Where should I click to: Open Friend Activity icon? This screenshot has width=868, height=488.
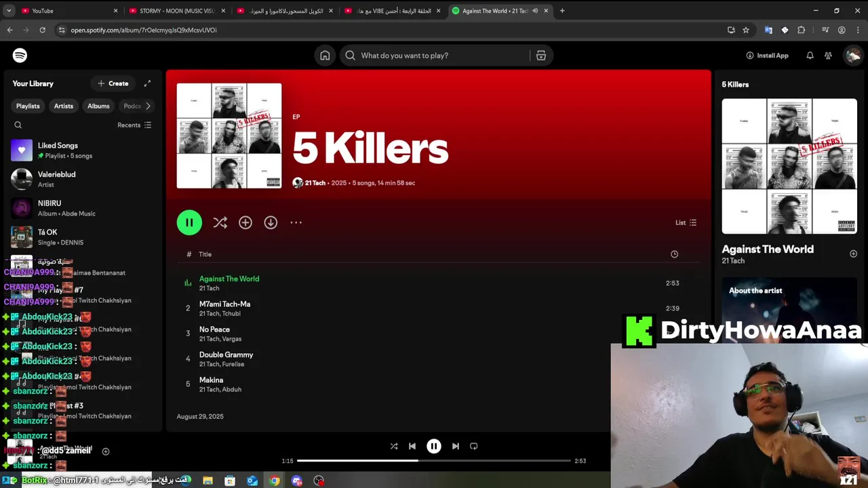[828, 56]
